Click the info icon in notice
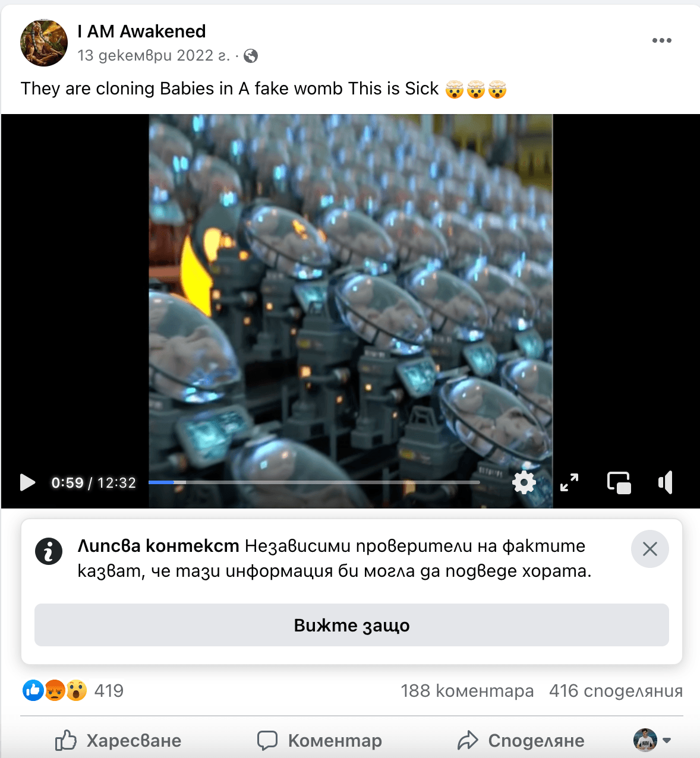The height and width of the screenshot is (758, 700). 49,551
